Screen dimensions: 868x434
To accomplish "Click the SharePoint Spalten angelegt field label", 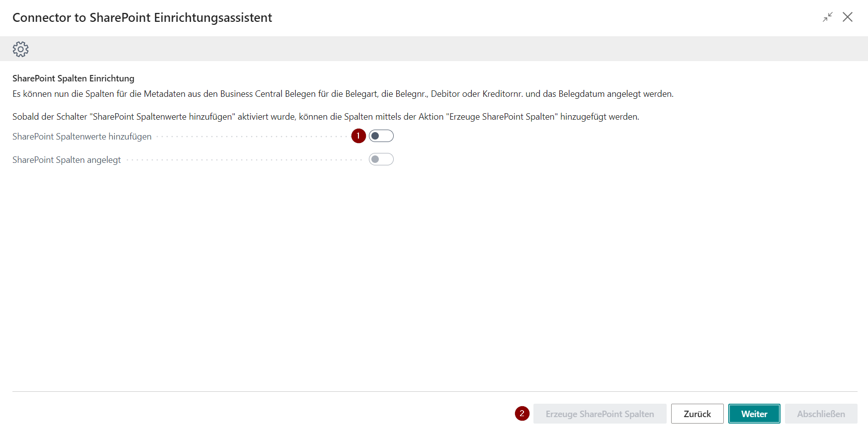I will [67, 160].
